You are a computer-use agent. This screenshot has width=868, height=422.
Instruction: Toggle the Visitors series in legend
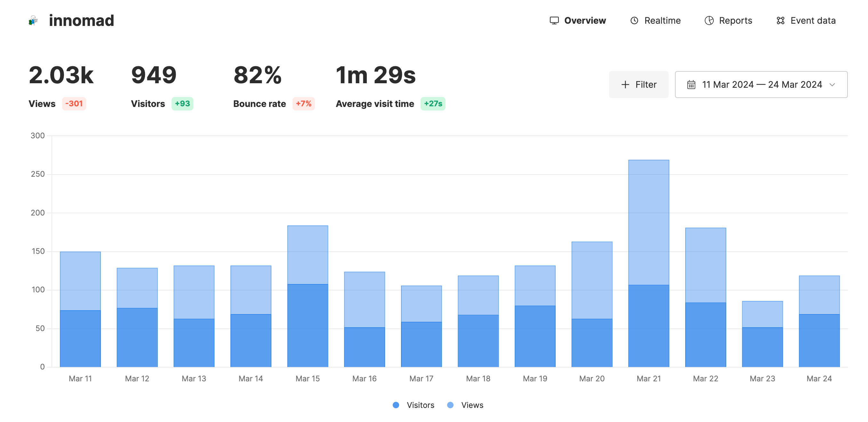coord(414,405)
